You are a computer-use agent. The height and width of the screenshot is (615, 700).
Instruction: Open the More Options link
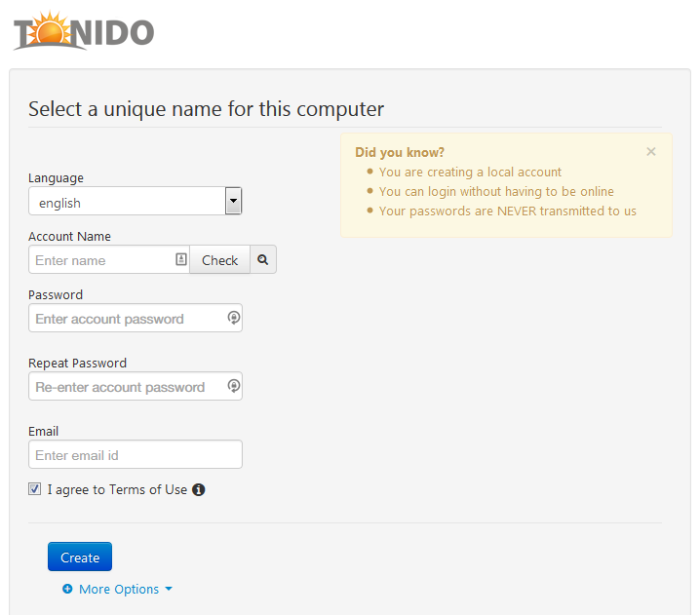[x=119, y=589]
